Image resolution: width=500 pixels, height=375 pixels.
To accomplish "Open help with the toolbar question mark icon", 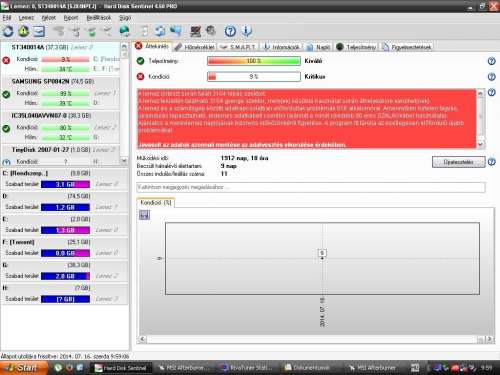I will [230, 31].
